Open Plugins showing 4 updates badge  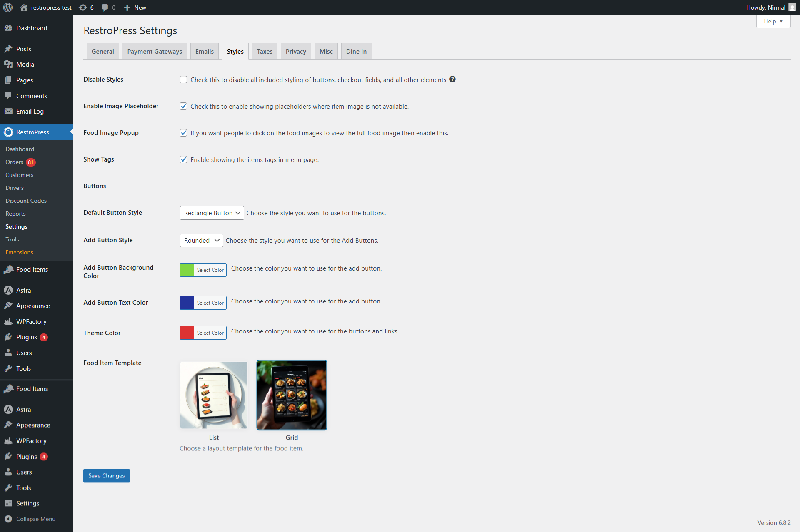coord(26,337)
